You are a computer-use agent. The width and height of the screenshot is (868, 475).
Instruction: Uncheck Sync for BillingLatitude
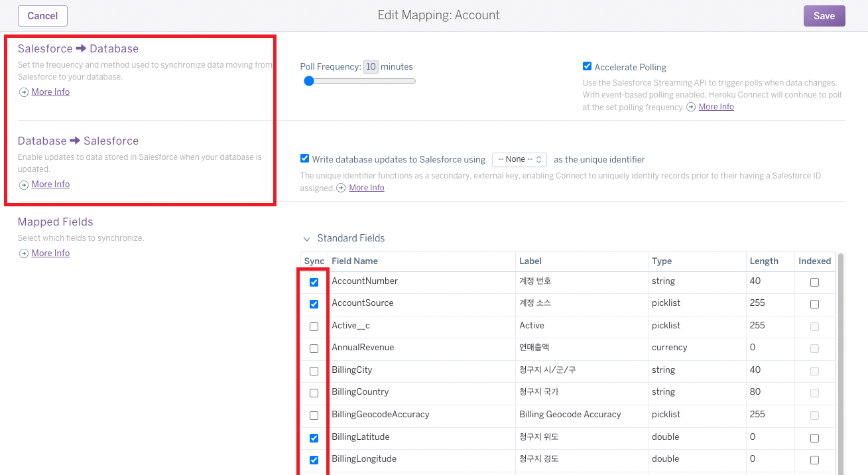314,438
